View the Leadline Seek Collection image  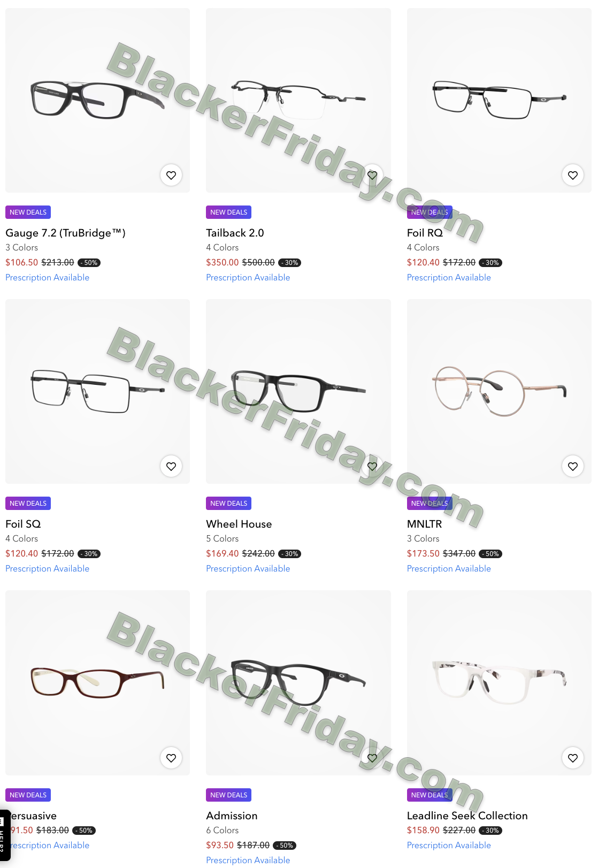[x=499, y=683]
